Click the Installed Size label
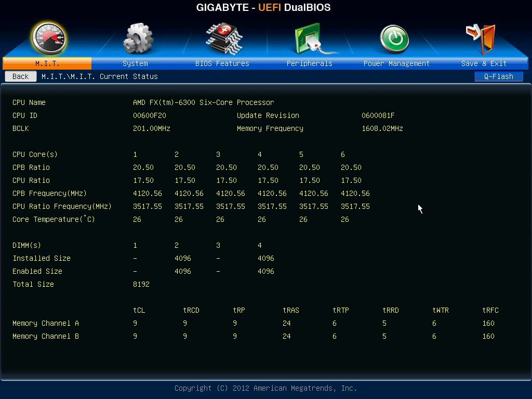 [42, 258]
